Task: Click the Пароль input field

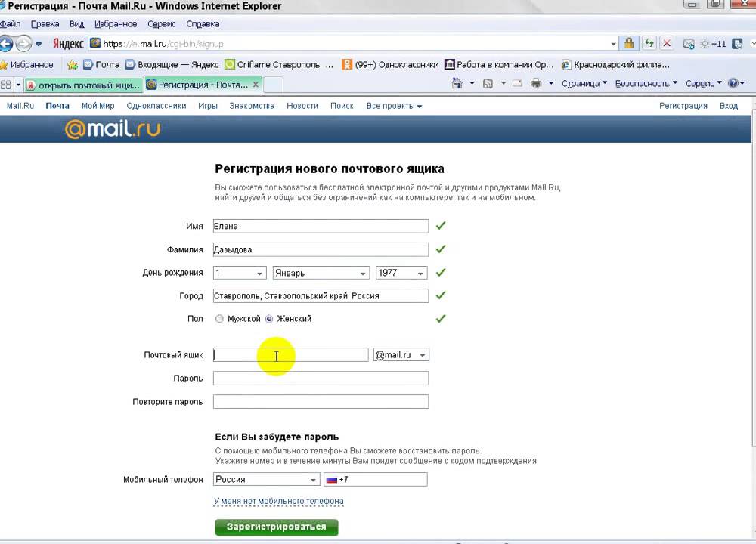Action: coord(321,379)
